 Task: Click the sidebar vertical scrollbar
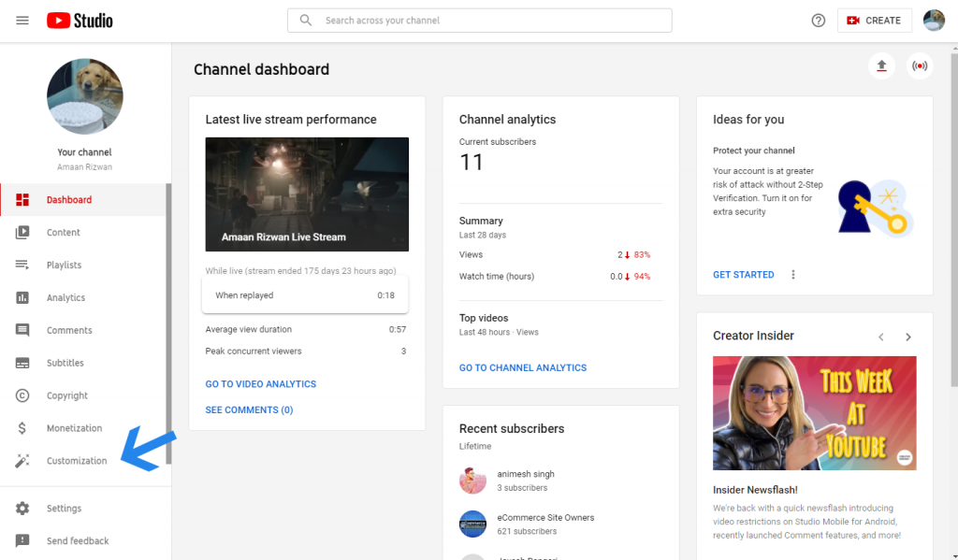coord(168,323)
